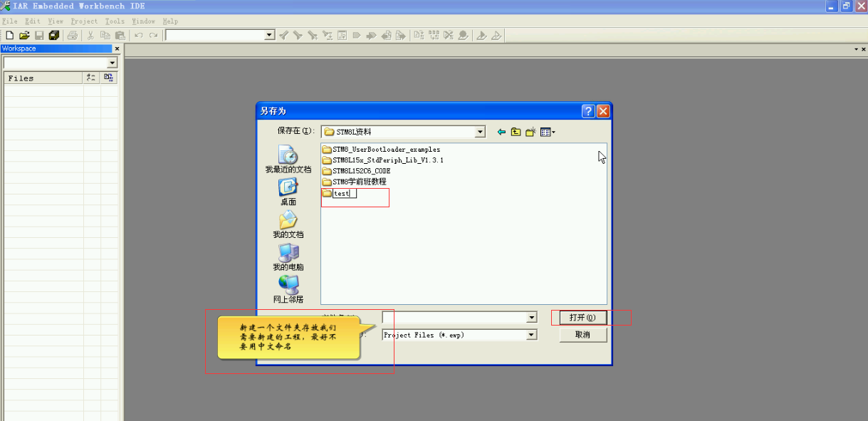Close the editor area tab group
This screenshot has width=868, height=421.
click(x=863, y=49)
